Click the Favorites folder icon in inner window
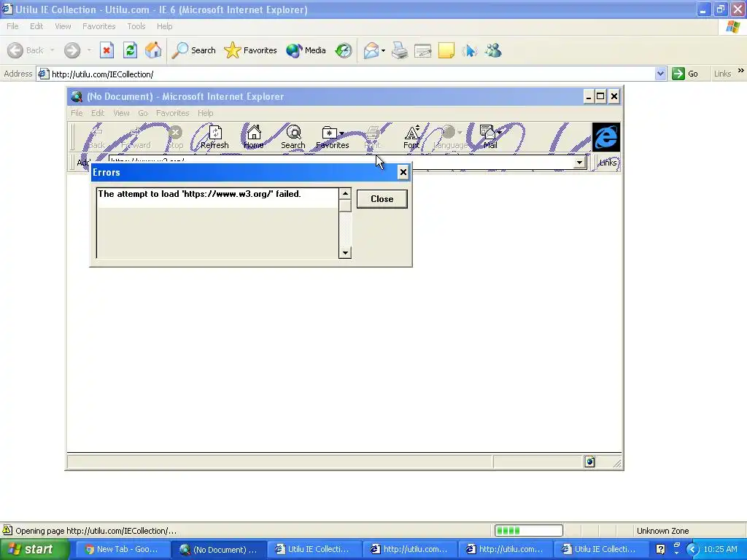 pos(329,133)
